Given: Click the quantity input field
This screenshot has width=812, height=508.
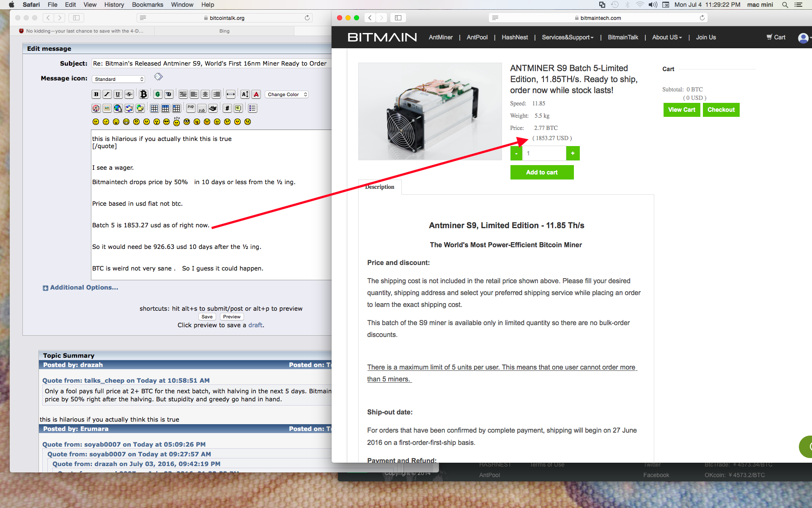Looking at the screenshot, I should [x=544, y=153].
